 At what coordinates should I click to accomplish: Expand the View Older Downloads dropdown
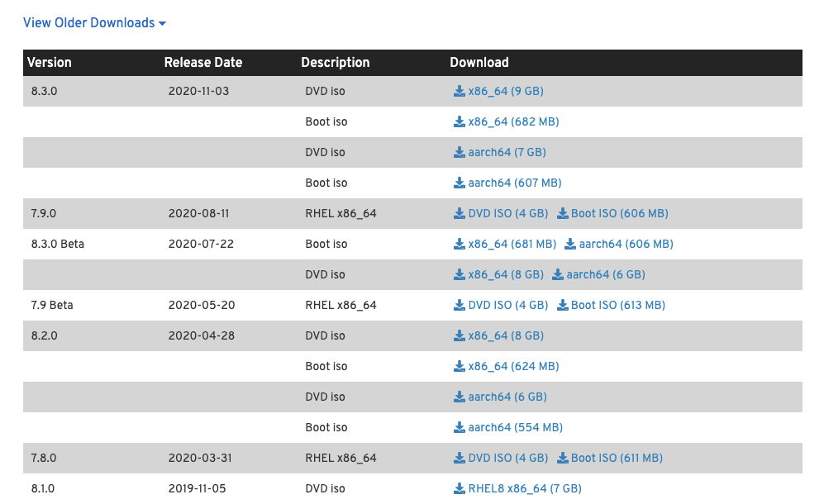94,23
